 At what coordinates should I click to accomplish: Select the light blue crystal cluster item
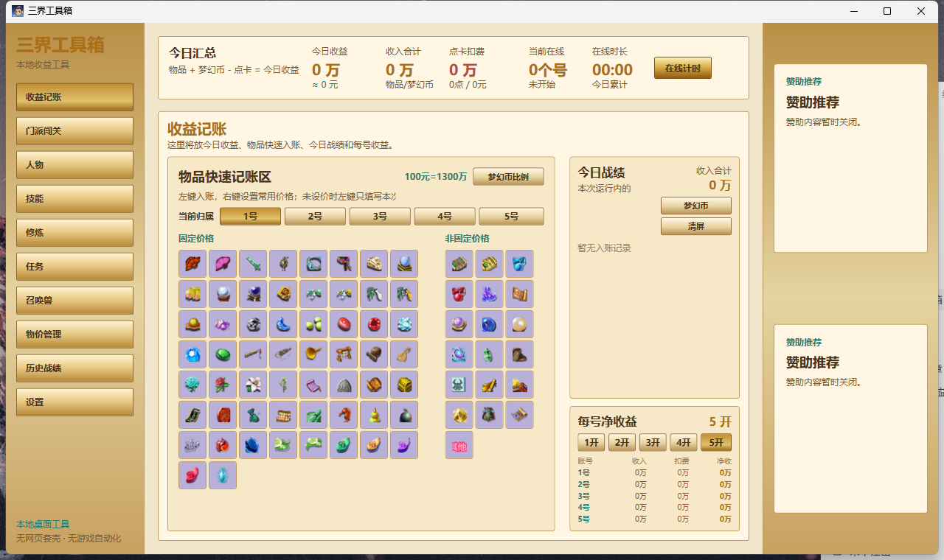pos(404,324)
